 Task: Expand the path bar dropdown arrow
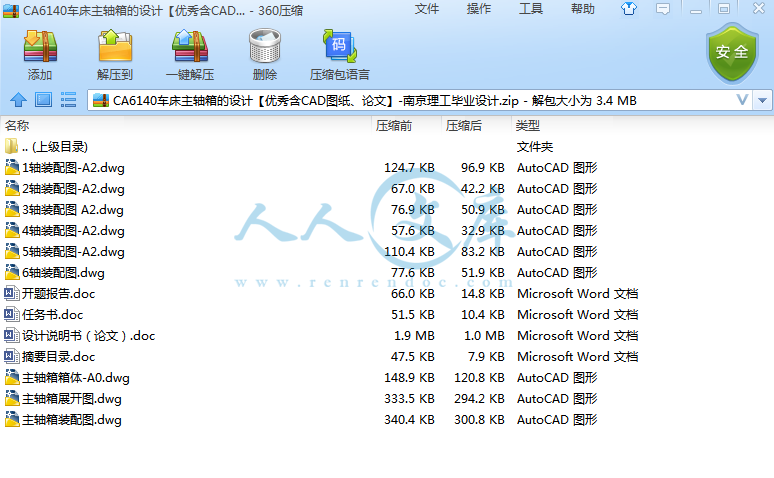click(x=762, y=100)
